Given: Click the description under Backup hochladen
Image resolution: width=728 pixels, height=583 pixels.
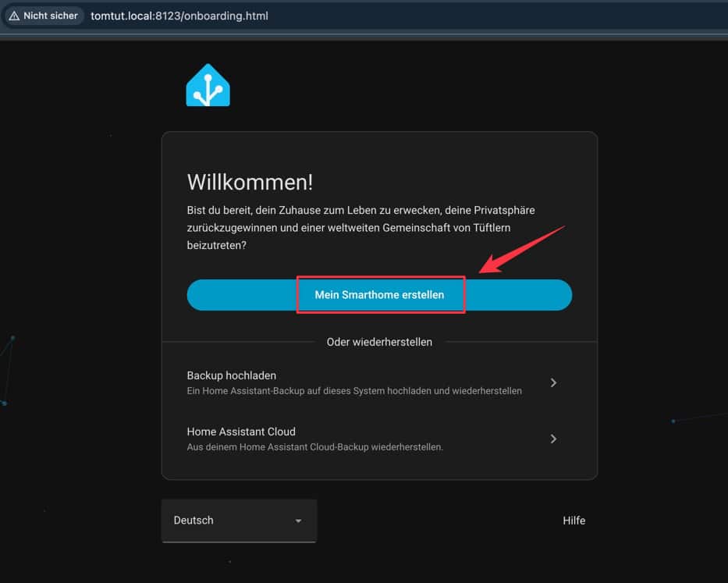Looking at the screenshot, I should point(354,391).
